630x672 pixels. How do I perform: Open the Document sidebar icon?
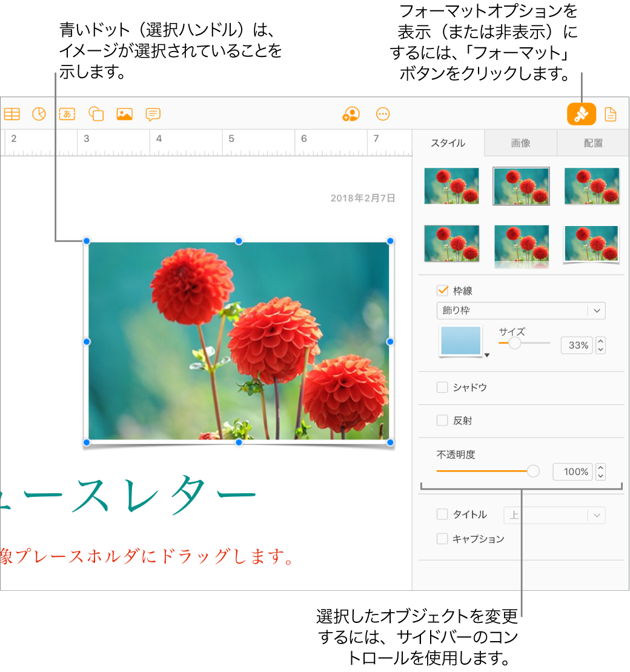[610, 115]
